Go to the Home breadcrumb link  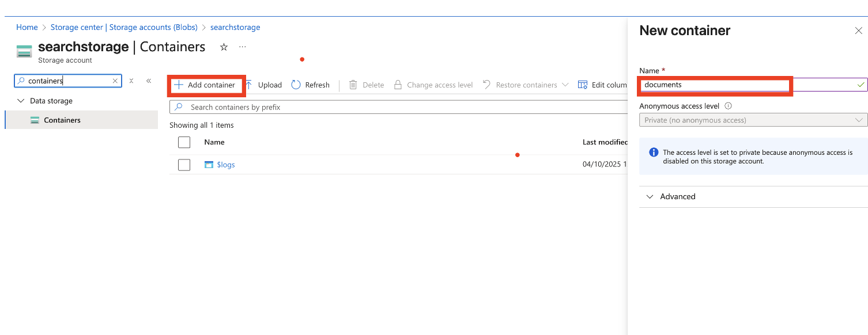[x=27, y=27]
